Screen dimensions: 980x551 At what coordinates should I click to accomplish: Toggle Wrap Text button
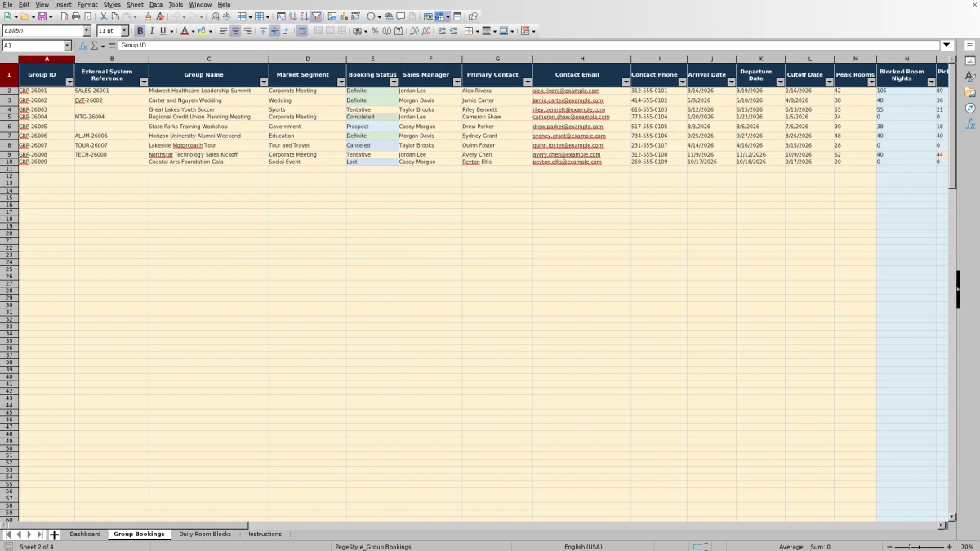coord(302,31)
